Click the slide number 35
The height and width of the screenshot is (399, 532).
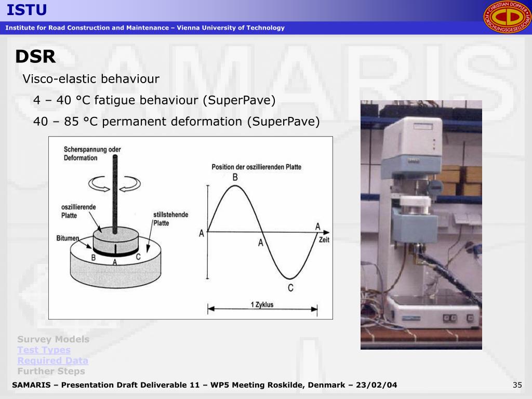(x=517, y=385)
